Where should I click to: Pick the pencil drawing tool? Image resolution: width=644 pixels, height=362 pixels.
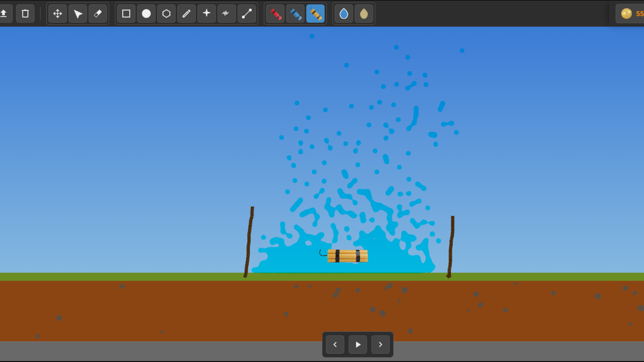click(x=186, y=14)
